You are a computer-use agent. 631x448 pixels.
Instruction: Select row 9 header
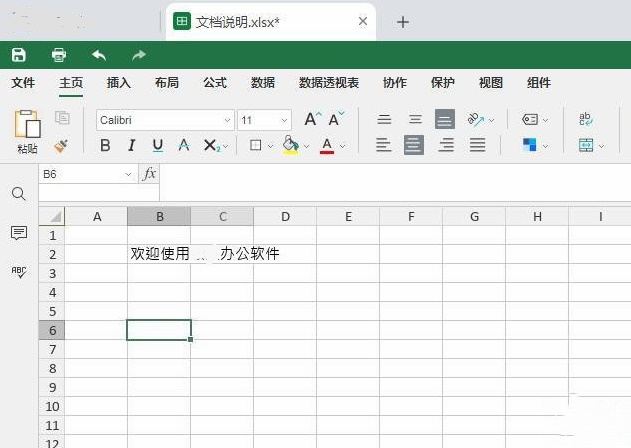tap(52, 387)
